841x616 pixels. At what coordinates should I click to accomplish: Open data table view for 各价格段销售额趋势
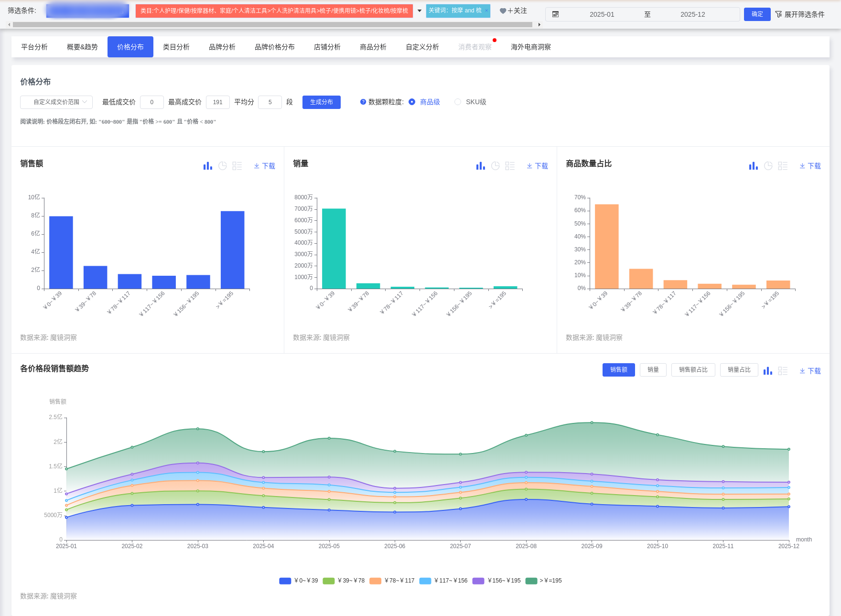783,371
